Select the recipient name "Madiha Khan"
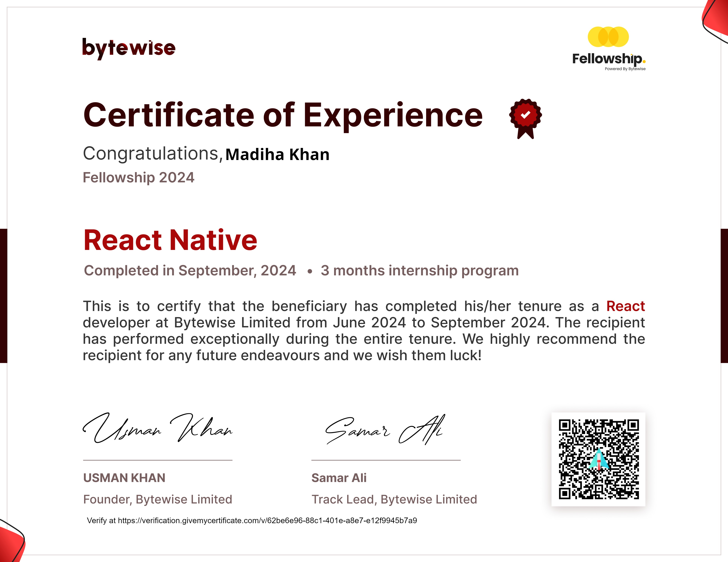 (277, 155)
